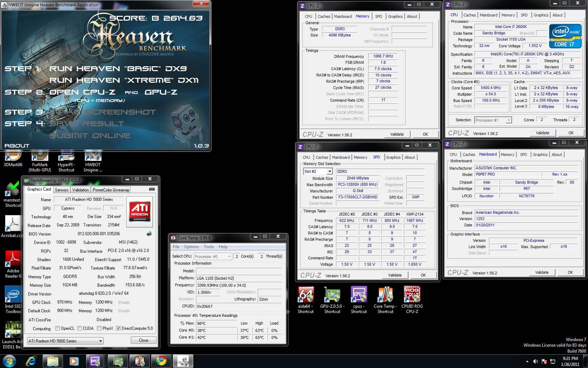Image resolution: width=588 pixels, height=368 pixels.
Task: Open the Select CPU Processor #0 dropdown in Core Temp
Action: (x=213, y=256)
